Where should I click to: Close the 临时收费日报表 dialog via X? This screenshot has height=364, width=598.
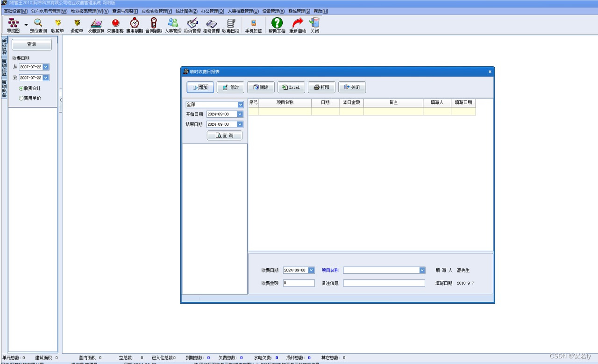[x=490, y=71]
